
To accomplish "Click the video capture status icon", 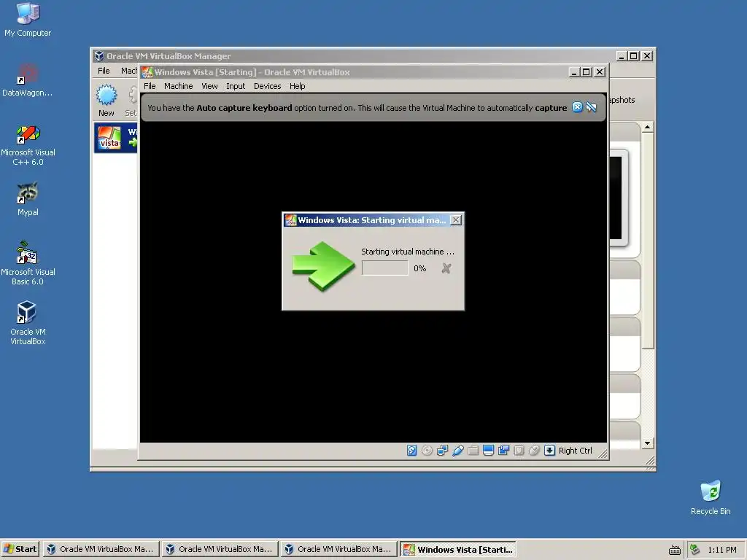I will click(x=503, y=451).
